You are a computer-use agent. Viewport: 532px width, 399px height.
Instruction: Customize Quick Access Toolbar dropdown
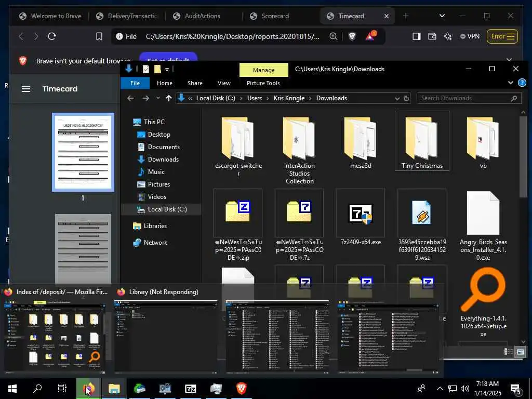point(167,69)
